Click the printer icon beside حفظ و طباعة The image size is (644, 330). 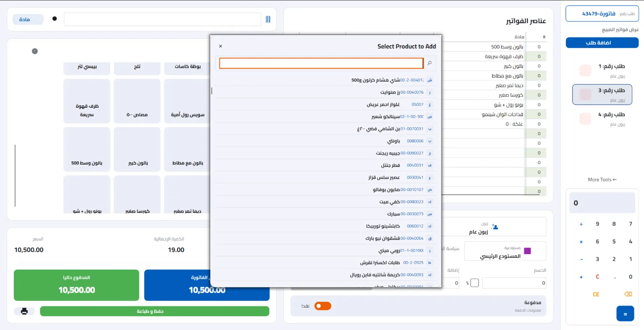coord(24,311)
